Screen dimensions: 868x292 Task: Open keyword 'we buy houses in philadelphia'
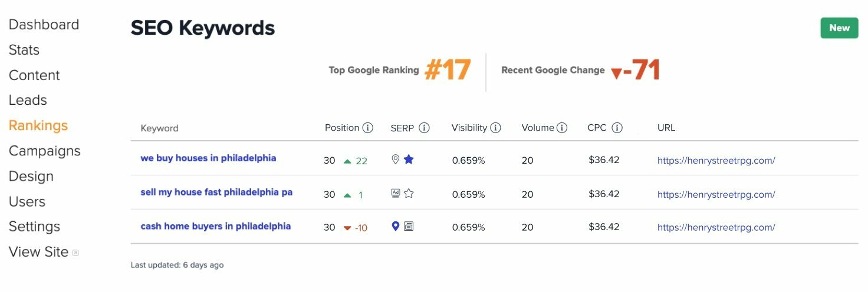click(x=208, y=158)
